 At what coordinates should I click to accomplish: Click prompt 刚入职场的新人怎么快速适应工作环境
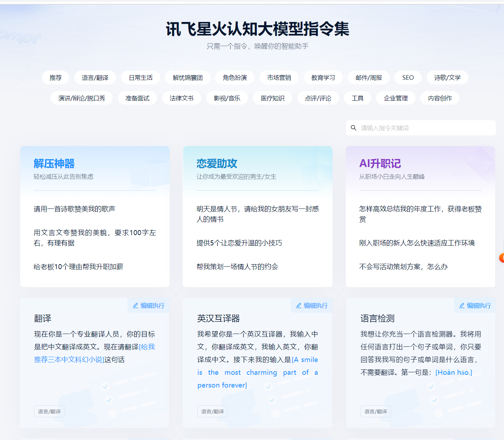[x=417, y=243]
